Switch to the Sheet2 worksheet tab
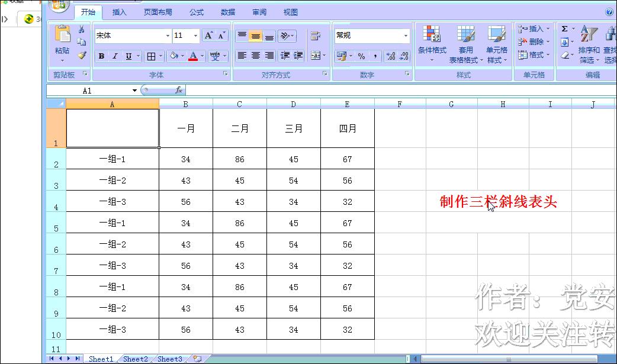 135,359
